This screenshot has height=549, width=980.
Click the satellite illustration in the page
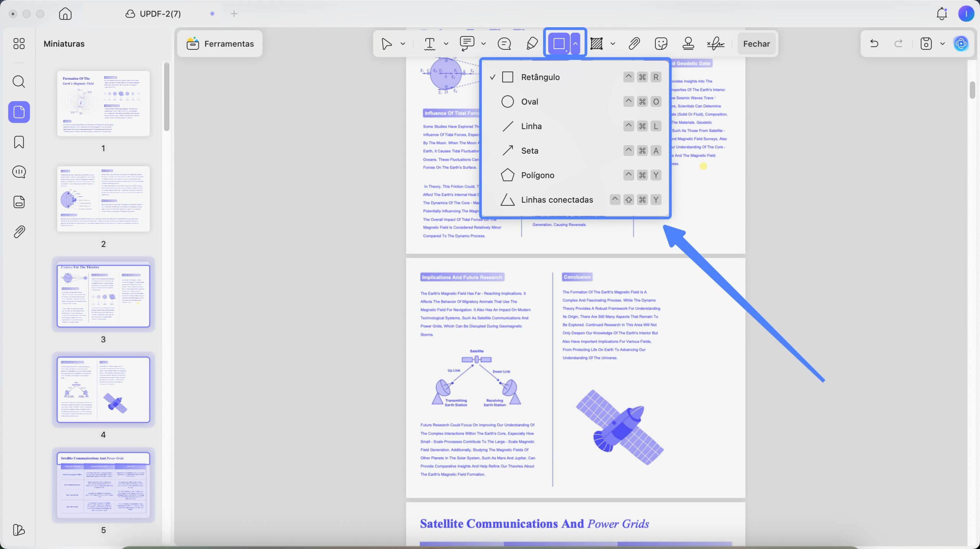[620, 427]
